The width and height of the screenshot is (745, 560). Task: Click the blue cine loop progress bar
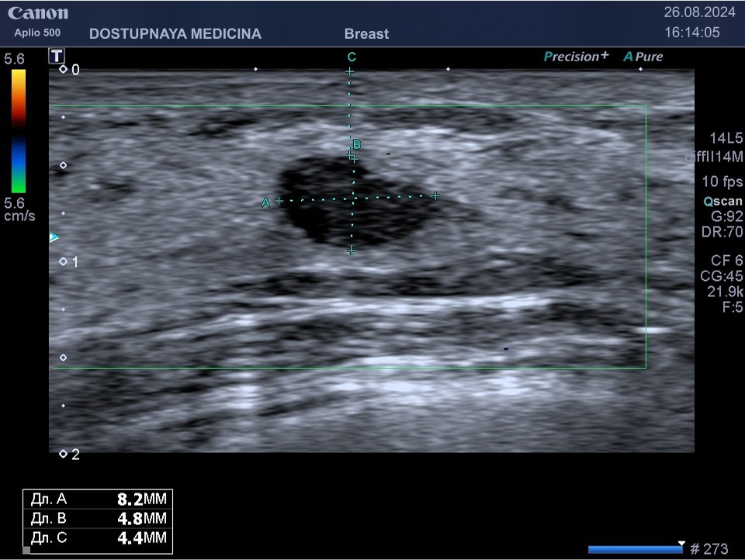[635, 549]
